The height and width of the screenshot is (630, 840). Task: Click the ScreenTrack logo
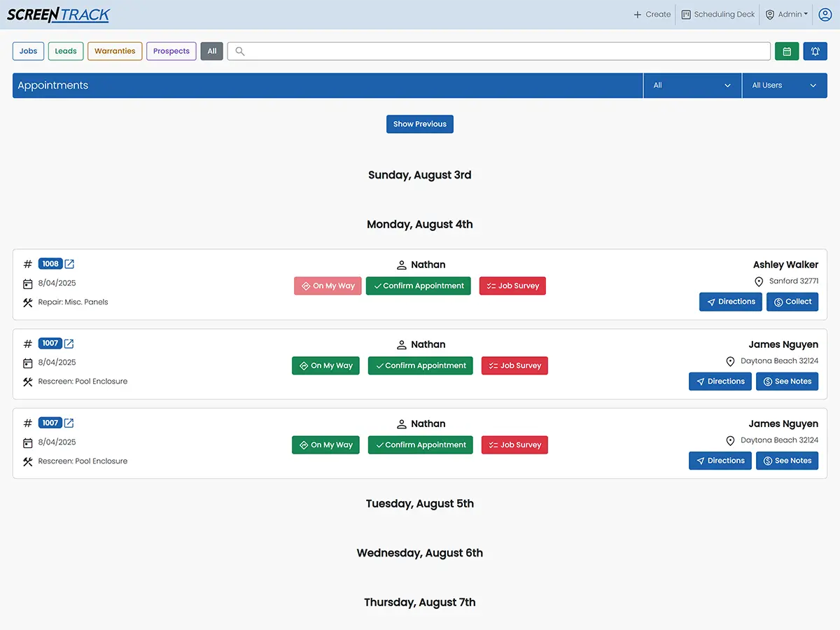click(58, 15)
